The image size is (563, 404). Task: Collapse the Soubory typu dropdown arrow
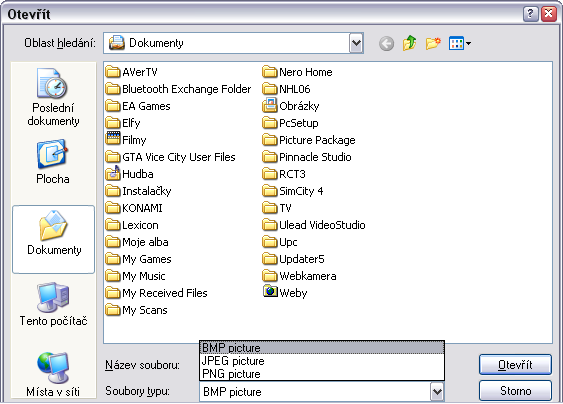437,391
